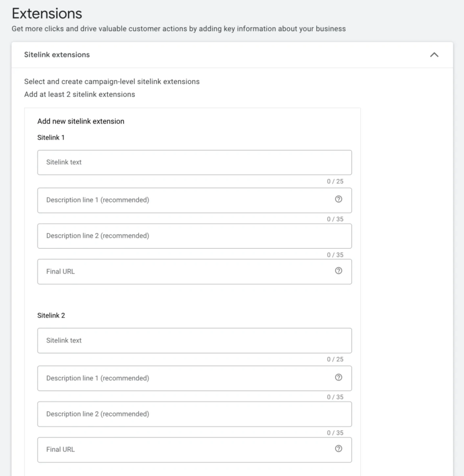The image size is (464, 476).
Task: Click the Sitelink 1 label
Action: [51, 137]
